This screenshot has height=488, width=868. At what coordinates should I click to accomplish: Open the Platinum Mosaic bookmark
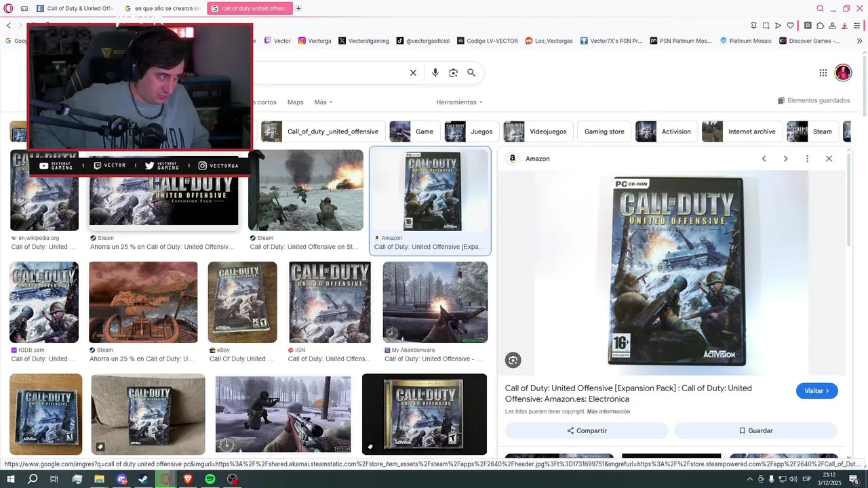tap(745, 41)
